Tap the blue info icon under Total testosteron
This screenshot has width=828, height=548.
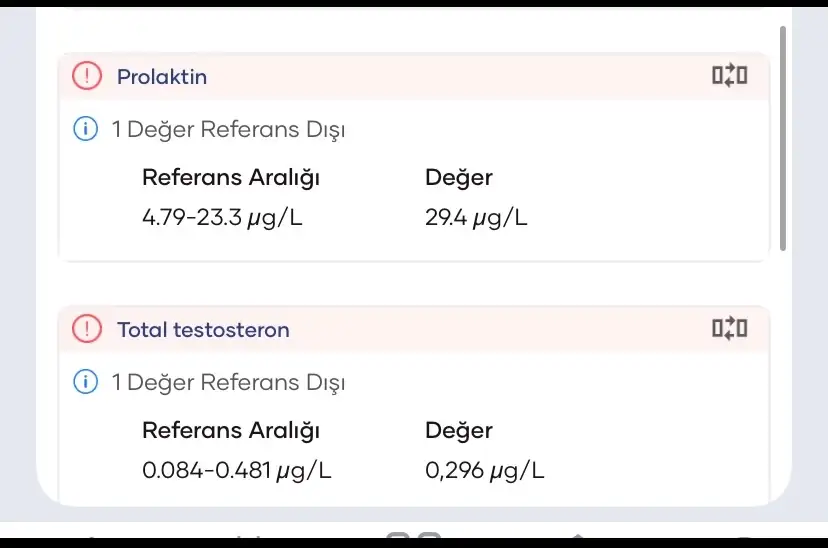(x=86, y=382)
